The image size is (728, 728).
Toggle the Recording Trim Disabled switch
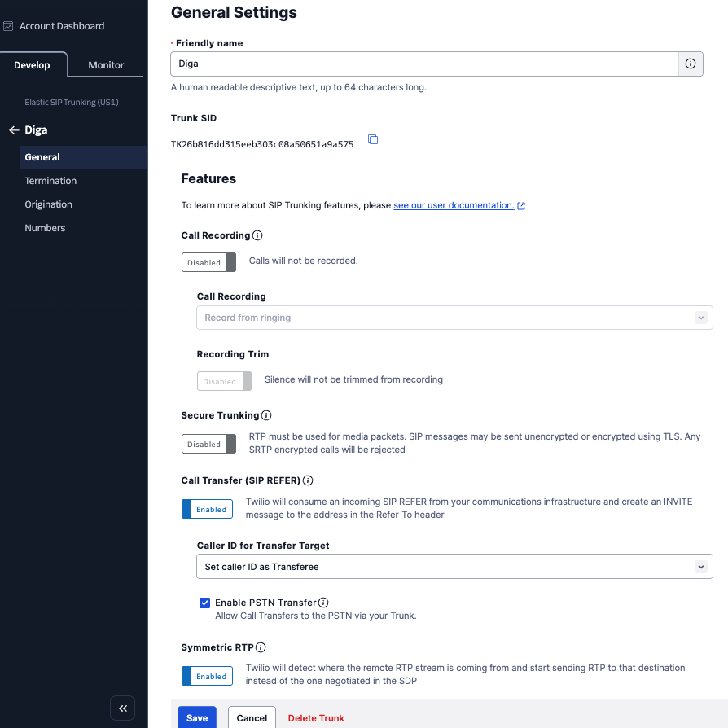coord(224,381)
